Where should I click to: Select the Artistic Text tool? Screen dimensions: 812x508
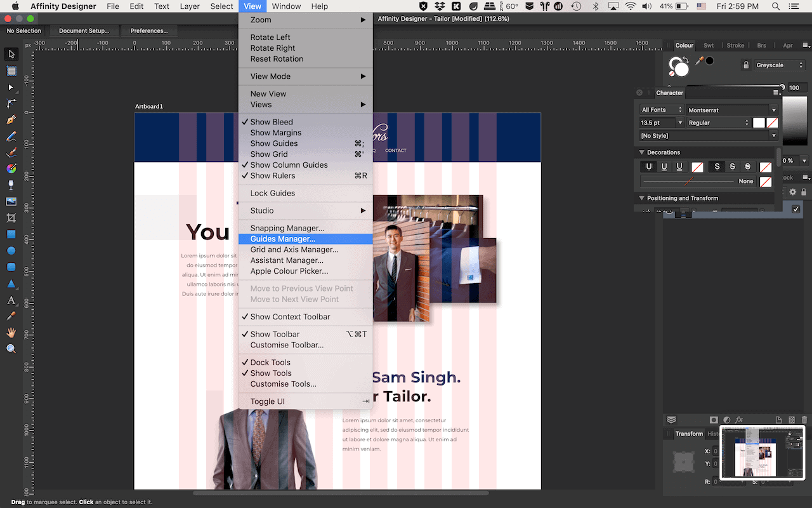click(x=11, y=300)
